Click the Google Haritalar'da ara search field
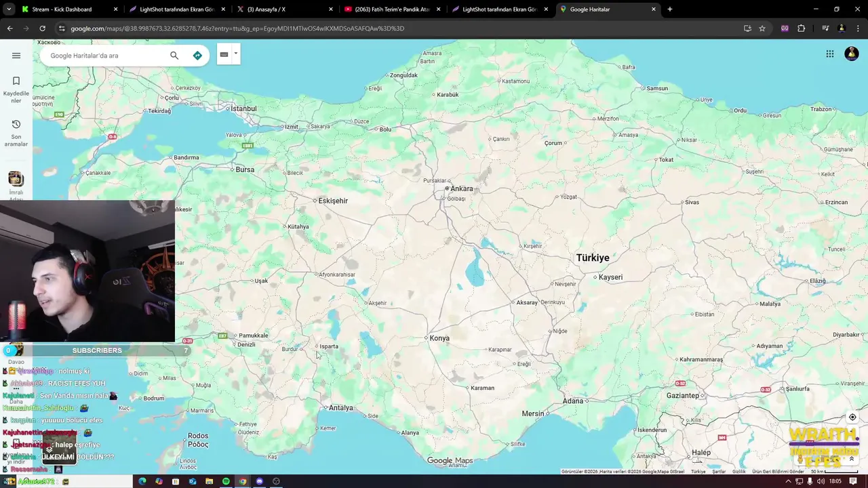Image resolution: width=868 pixels, height=488 pixels. point(105,56)
